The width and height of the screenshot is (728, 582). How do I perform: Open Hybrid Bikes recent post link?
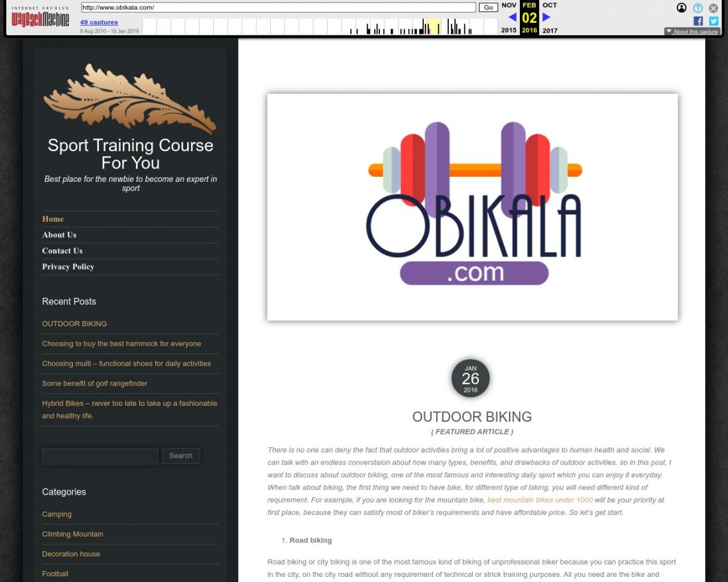click(x=130, y=409)
